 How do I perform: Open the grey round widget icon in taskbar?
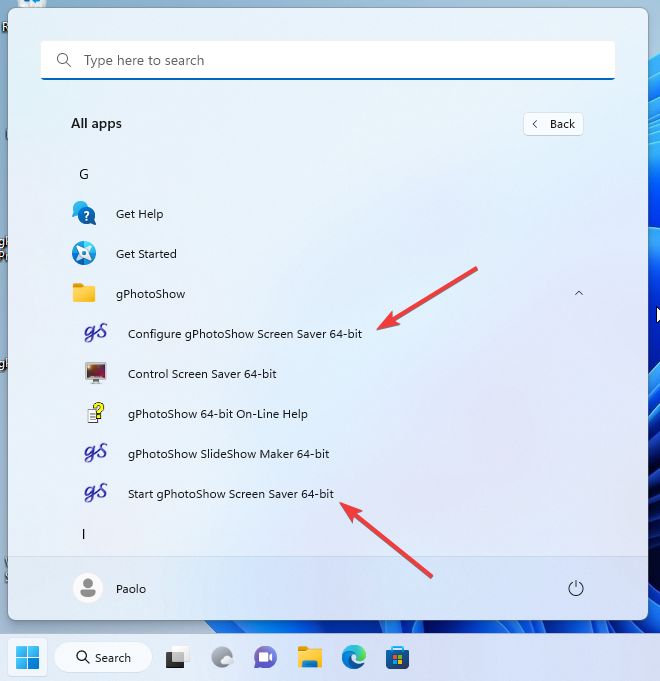(x=222, y=658)
